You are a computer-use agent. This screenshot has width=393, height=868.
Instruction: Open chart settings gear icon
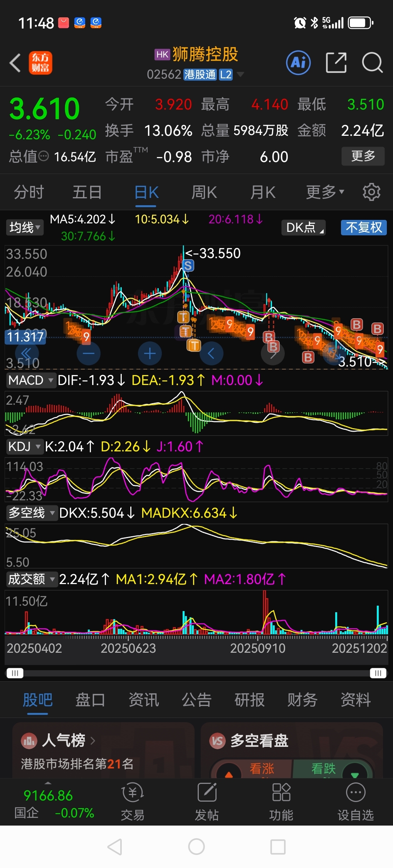[371, 192]
